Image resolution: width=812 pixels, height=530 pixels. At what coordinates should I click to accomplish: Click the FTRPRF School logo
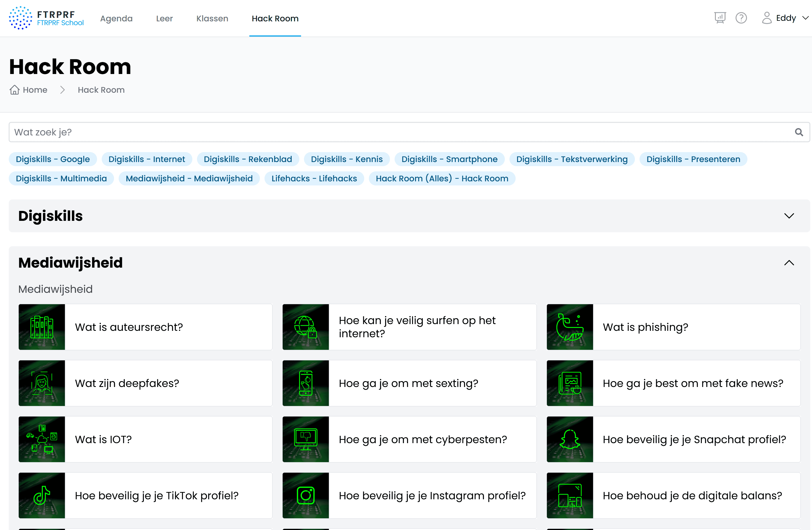[46, 18]
